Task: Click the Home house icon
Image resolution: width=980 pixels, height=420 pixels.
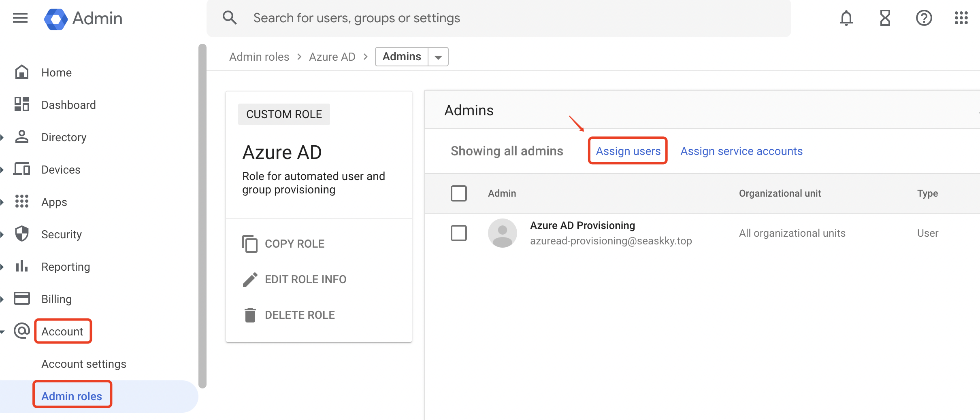Action: pyautogui.click(x=22, y=72)
